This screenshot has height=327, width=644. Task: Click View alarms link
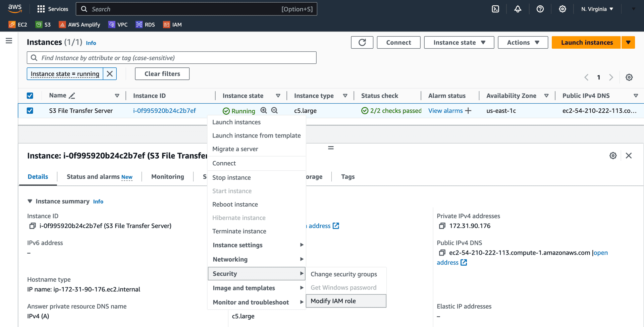(445, 111)
